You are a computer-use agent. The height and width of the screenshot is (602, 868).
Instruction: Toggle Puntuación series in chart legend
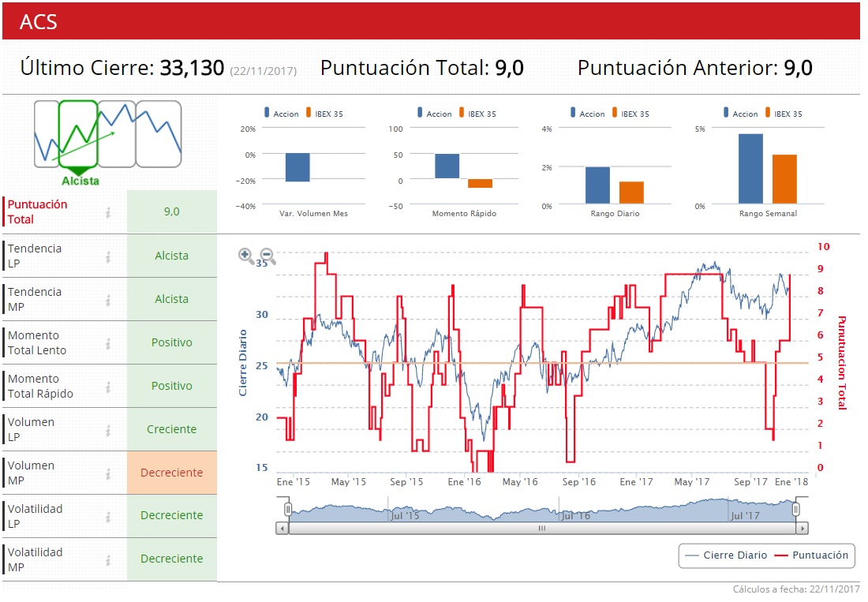811,555
